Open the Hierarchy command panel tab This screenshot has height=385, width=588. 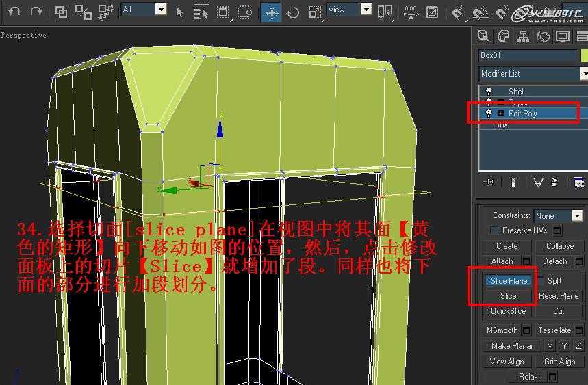click(523, 36)
